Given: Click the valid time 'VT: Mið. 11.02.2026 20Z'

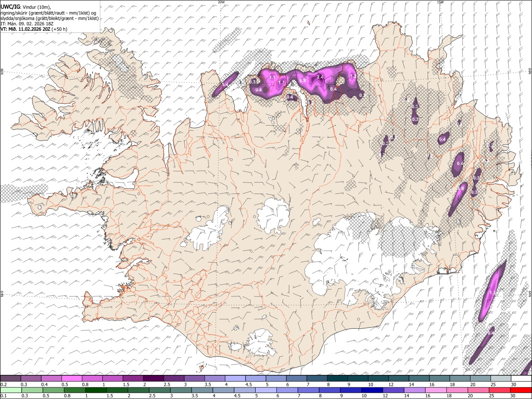Looking at the screenshot, I should click(x=25, y=29).
